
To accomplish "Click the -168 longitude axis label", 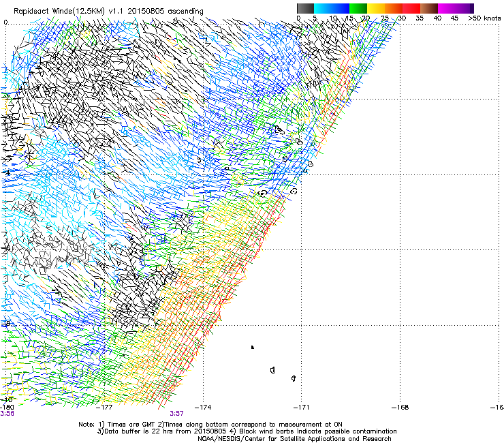I will click(x=400, y=408).
